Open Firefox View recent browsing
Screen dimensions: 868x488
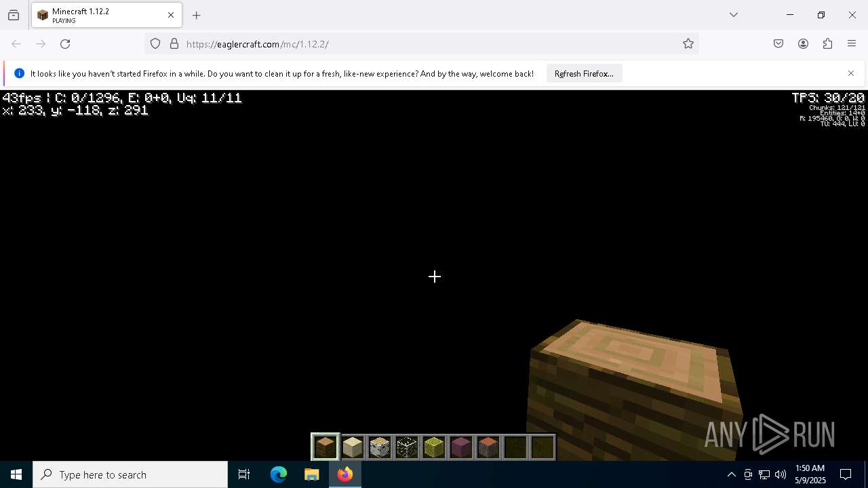[14, 15]
